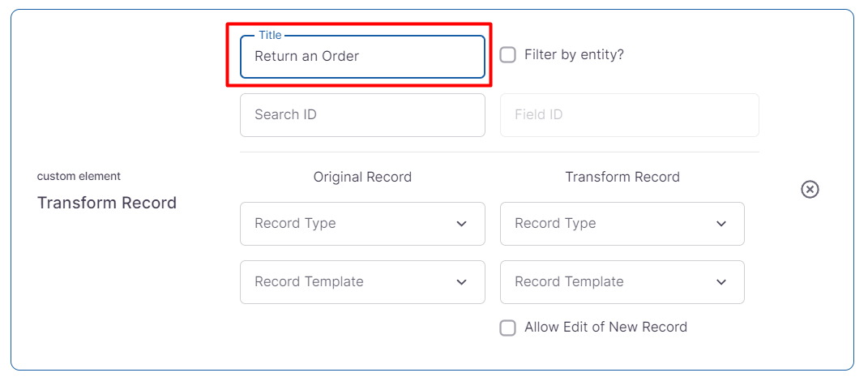This screenshot has height=390, width=868.
Task: Select the 'custom element' label text
Action: click(79, 176)
